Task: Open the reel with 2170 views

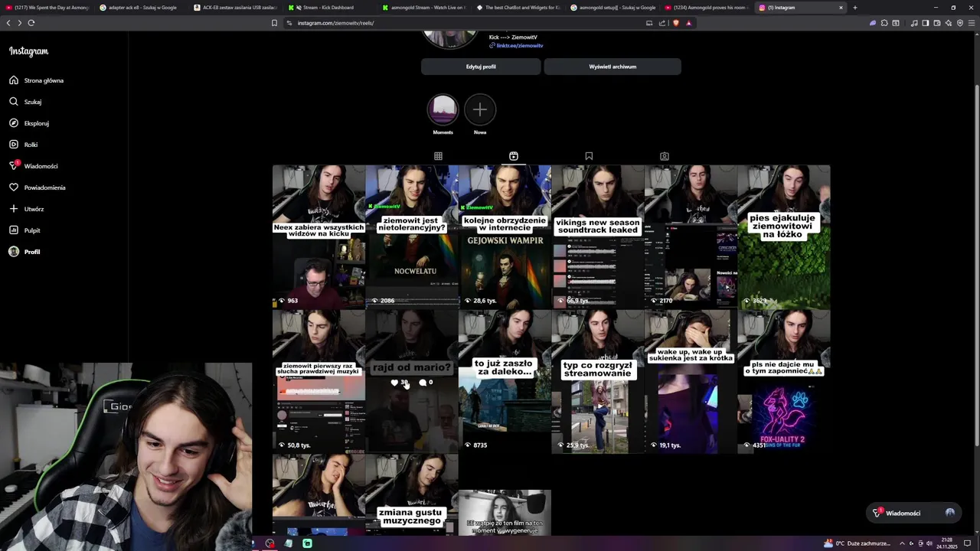Action: point(691,236)
